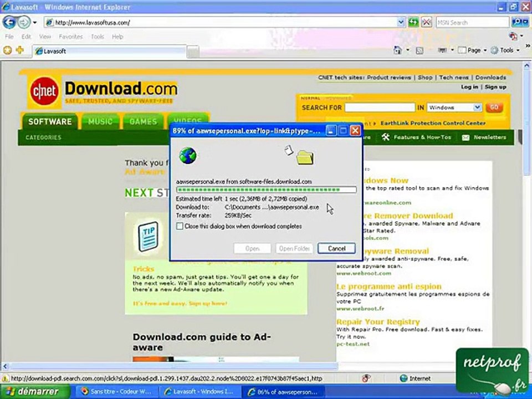Click the Sign up link

495,87
